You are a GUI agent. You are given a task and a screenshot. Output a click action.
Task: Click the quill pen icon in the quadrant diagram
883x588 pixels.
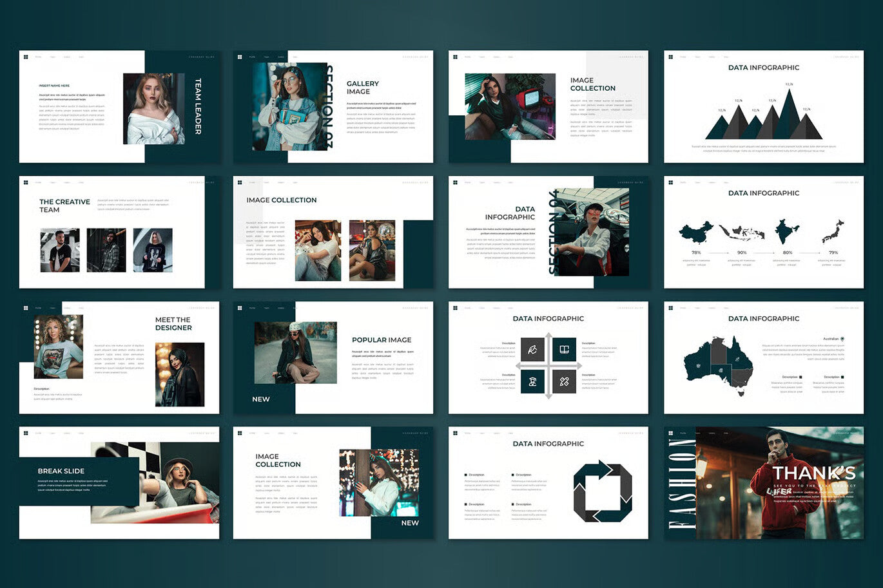[532, 349]
